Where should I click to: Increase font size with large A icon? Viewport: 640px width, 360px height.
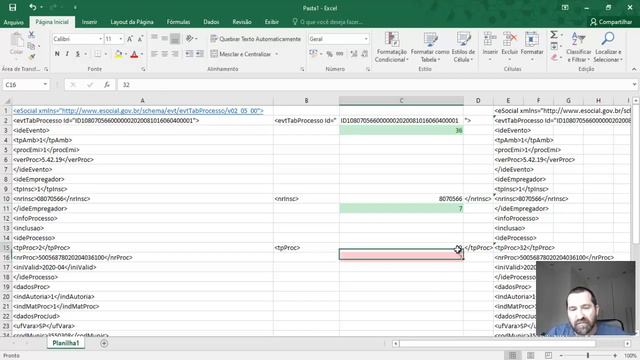point(130,39)
